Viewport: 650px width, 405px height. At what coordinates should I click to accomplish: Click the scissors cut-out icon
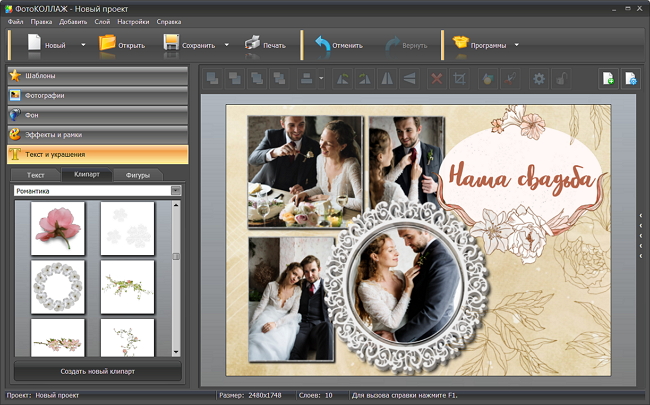(x=510, y=78)
